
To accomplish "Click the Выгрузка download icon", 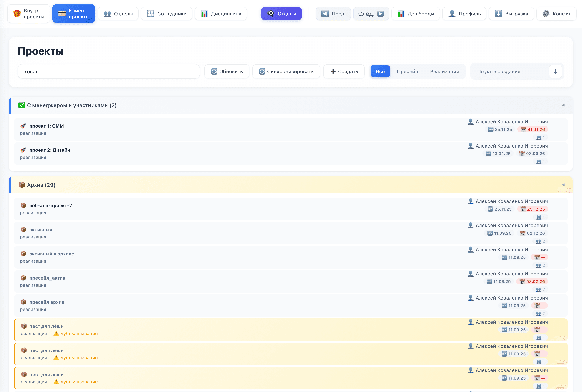I will pyautogui.click(x=498, y=14).
